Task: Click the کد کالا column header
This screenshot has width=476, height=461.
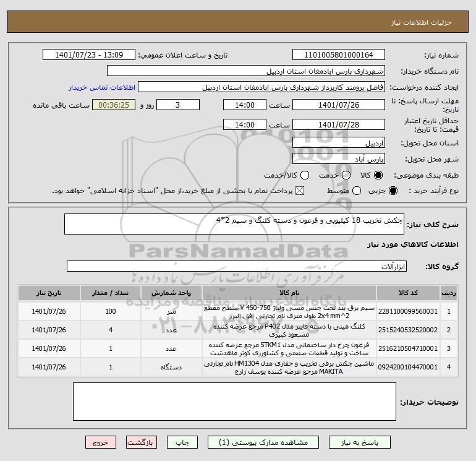Action: pyautogui.click(x=408, y=293)
